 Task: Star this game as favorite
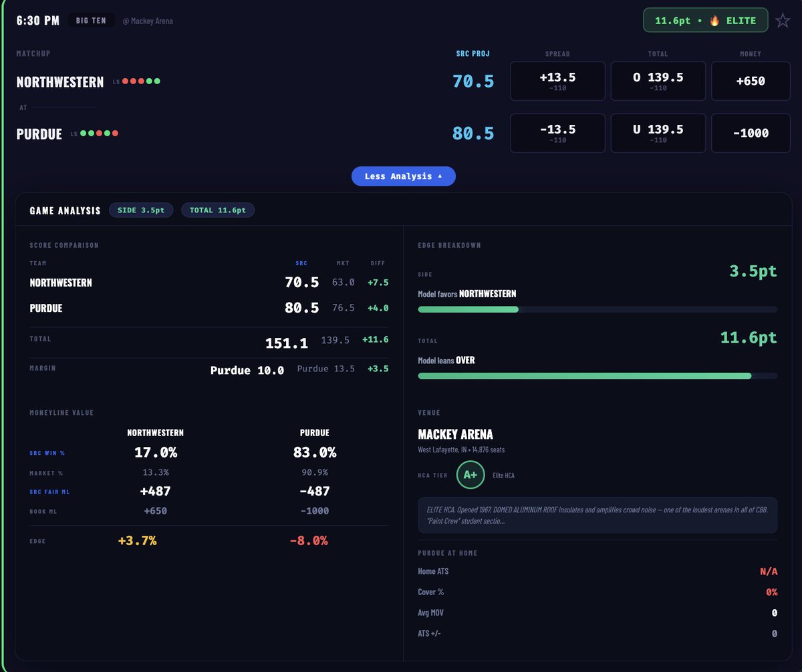783,21
